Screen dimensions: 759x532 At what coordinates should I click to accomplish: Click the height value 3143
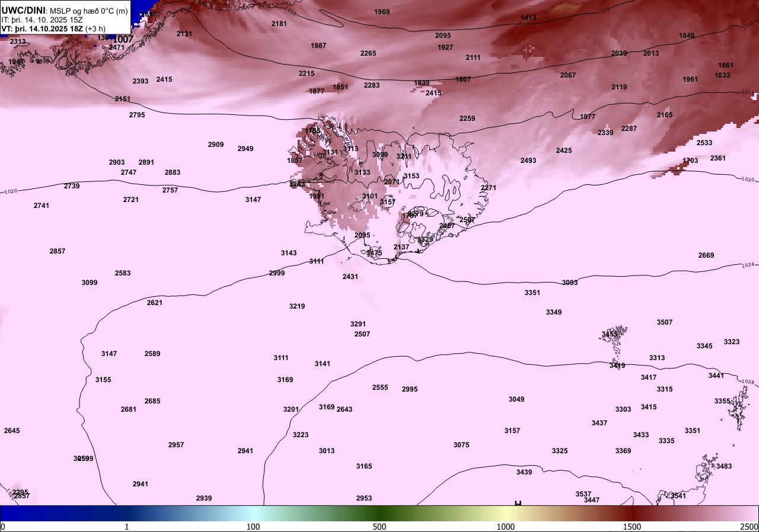pos(289,253)
